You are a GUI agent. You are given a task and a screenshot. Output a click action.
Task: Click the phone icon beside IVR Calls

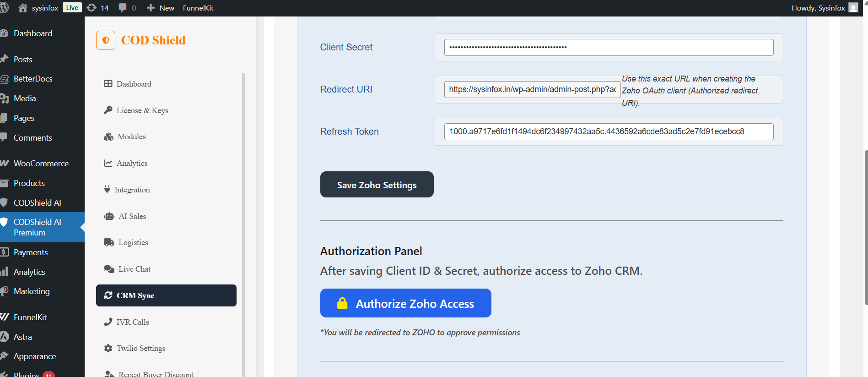pyautogui.click(x=108, y=322)
